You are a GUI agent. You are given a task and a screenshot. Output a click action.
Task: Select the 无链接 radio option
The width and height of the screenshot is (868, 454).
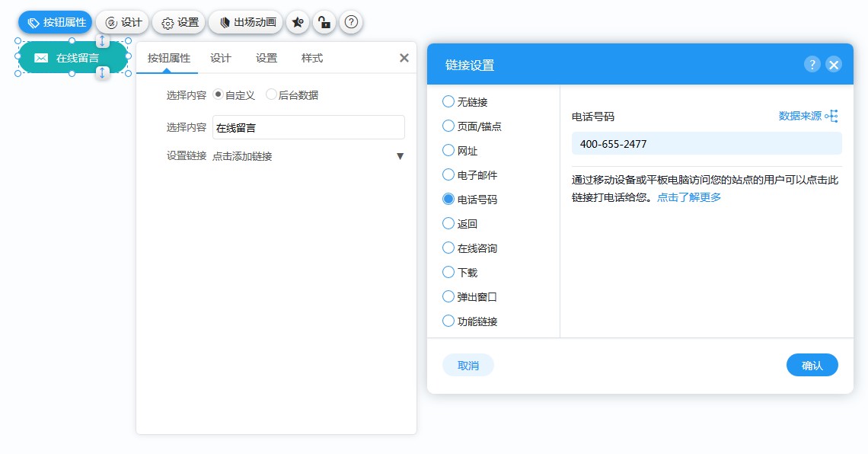[x=448, y=101]
